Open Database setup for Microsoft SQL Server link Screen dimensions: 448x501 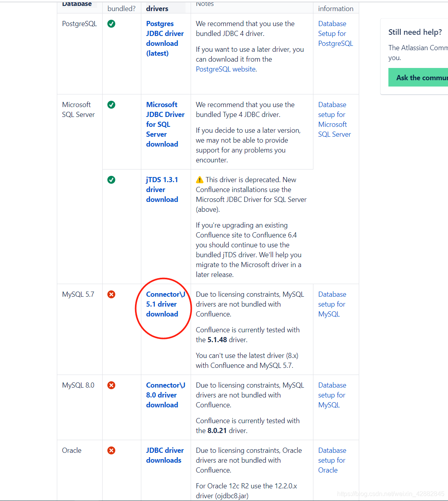(334, 119)
